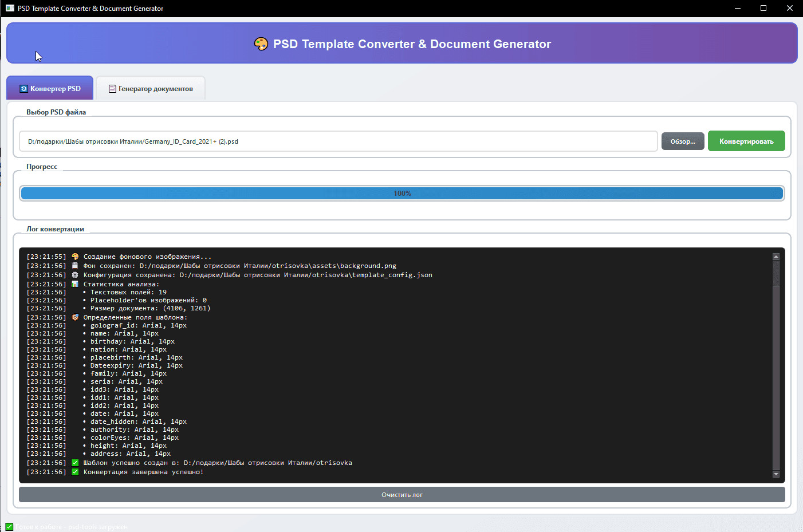This screenshot has width=803, height=532.
Task: Maximize the PSD Template Converter window
Action: click(763, 8)
